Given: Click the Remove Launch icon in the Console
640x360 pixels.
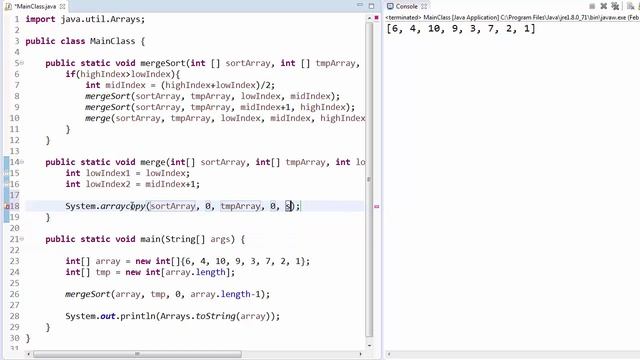Looking at the screenshot, I should [x=604, y=6].
